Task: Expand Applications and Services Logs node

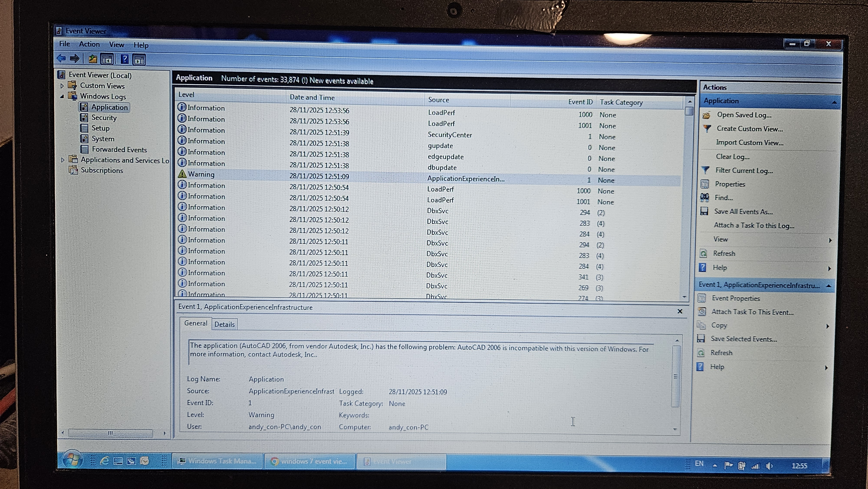Action: pyautogui.click(x=63, y=160)
